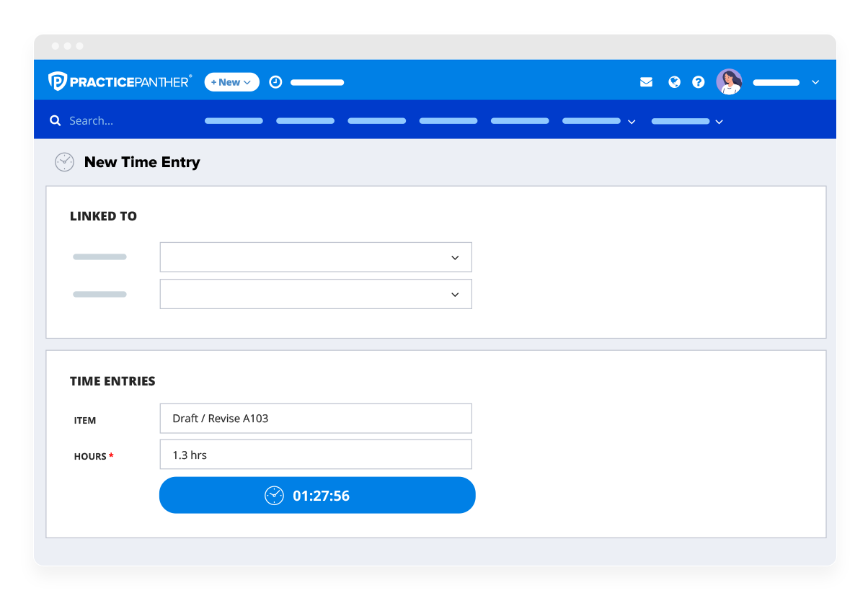
Task: Expand the last navigation menu chevron
Action: coord(719,122)
